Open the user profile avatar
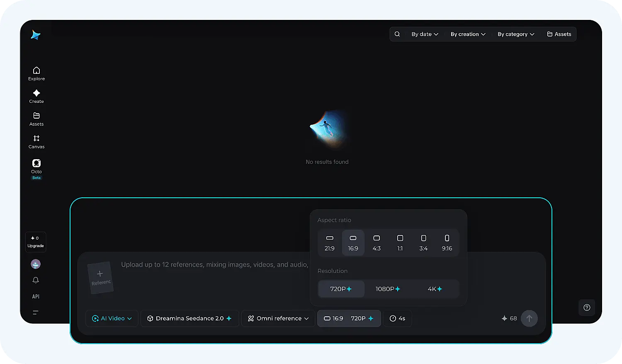622x364 pixels. click(36, 264)
